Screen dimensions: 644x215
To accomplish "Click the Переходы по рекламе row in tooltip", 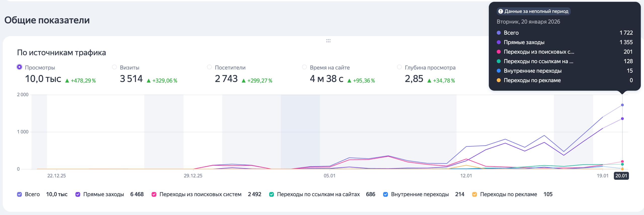I will tap(565, 80).
